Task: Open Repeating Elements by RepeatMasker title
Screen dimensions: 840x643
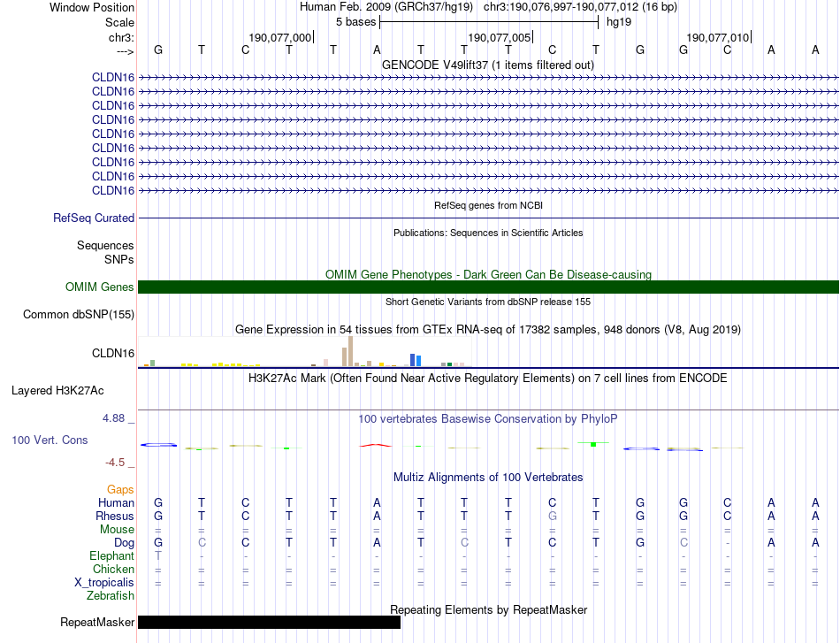Action: 489,609
